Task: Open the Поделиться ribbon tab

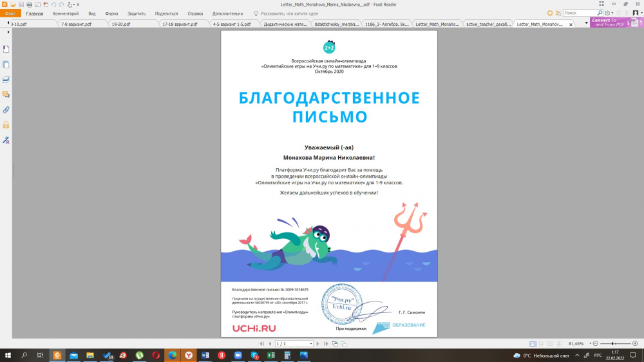Action: (x=166, y=14)
